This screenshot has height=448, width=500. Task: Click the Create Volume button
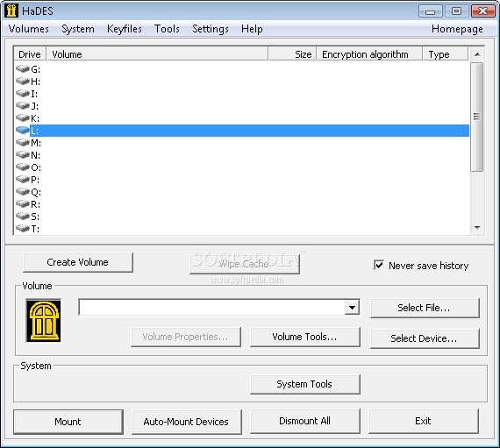[x=78, y=262]
